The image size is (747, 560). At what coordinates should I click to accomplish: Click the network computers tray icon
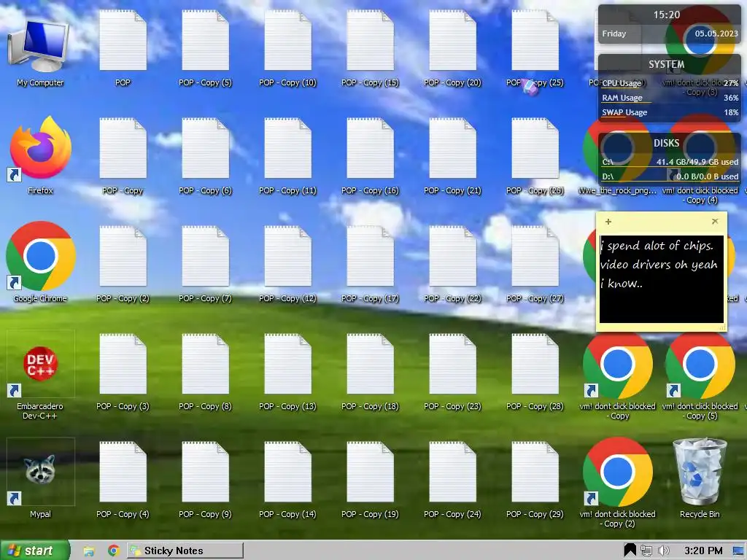click(x=646, y=551)
